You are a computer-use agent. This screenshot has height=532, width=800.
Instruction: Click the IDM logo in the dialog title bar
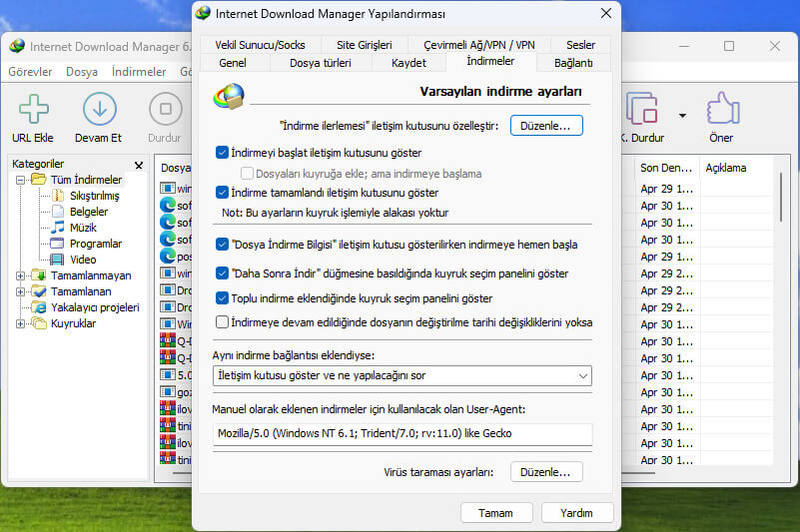[203, 13]
